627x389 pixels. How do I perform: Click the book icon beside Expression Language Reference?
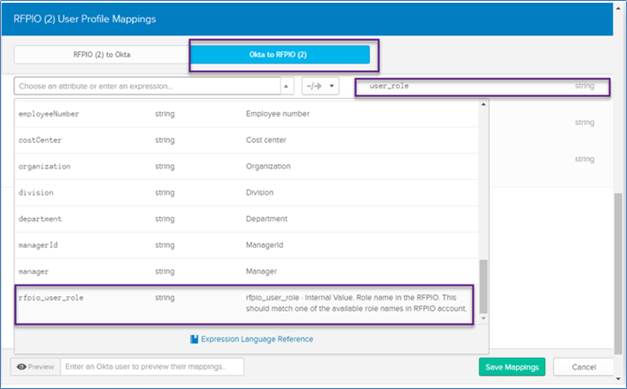[x=194, y=339]
